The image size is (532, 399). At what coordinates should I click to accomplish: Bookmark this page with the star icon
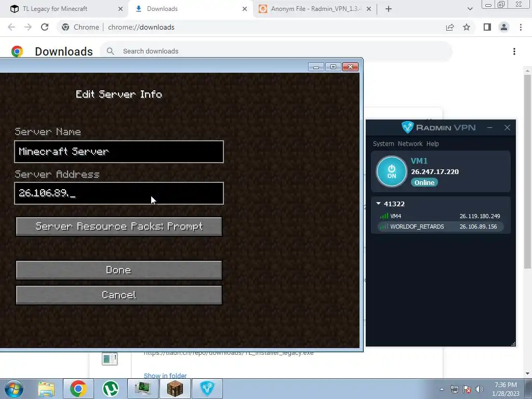pos(467,27)
